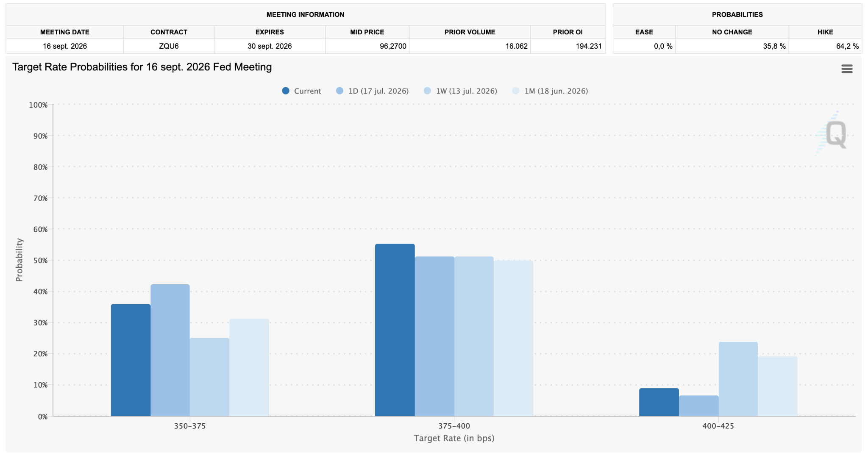Toggle the 1D (17 jul. 2026) legend series
Image resolution: width=868 pixels, height=458 pixels.
(x=372, y=91)
